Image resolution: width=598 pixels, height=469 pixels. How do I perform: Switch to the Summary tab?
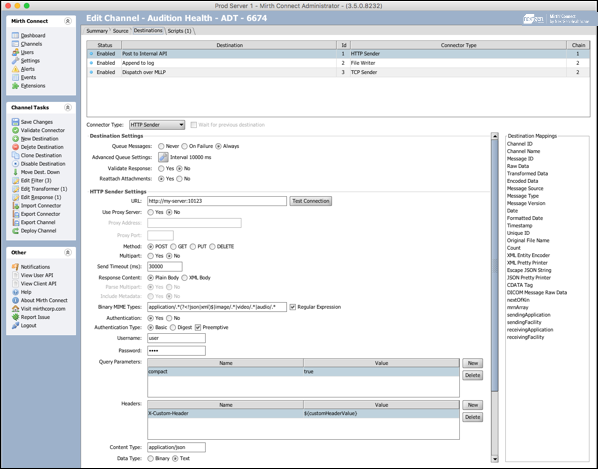tap(97, 31)
